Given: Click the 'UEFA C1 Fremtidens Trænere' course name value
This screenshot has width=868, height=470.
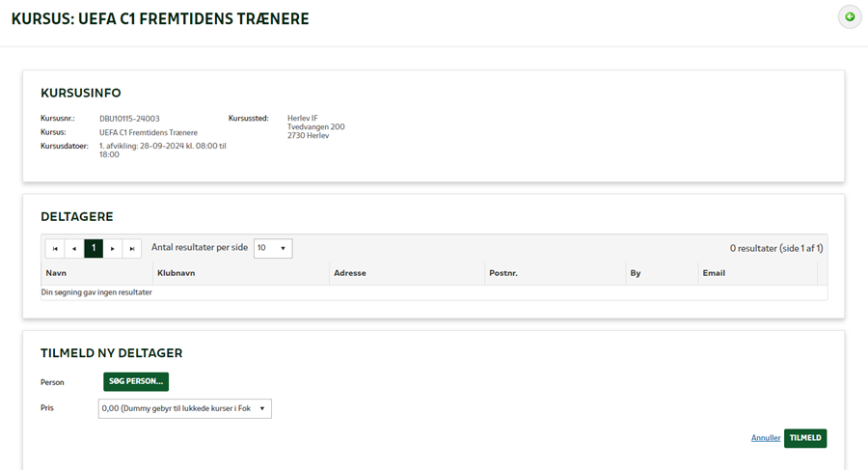Looking at the screenshot, I should [149, 132].
